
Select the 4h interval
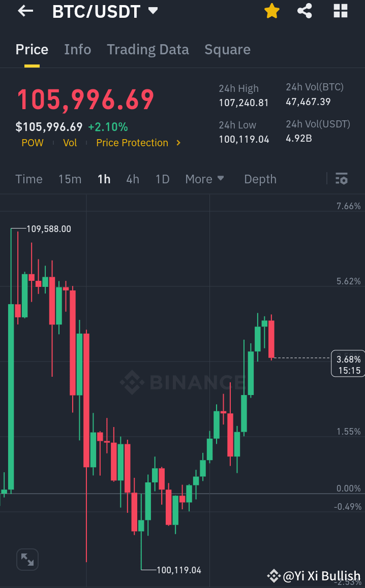(132, 179)
